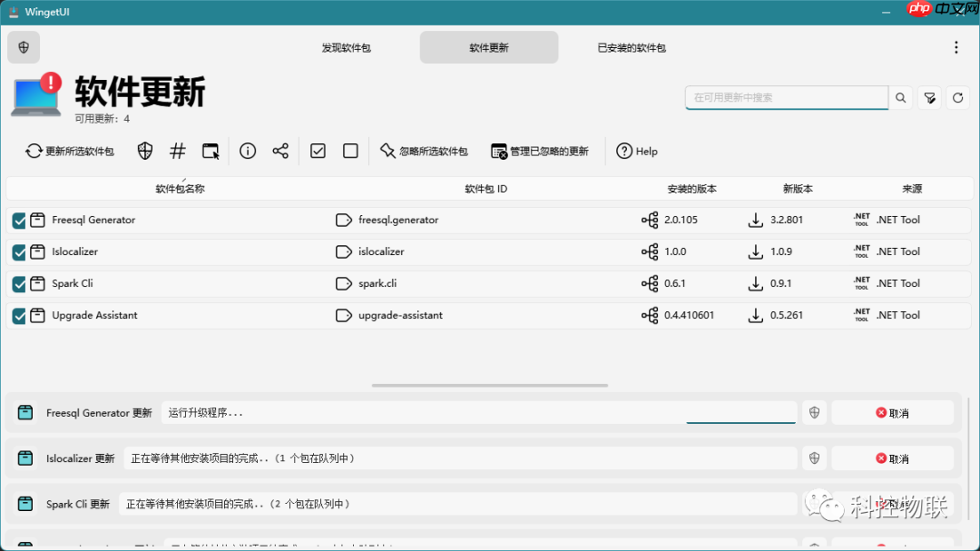Open the Help button
Screen dimensions: 980x551
(637, 151)
